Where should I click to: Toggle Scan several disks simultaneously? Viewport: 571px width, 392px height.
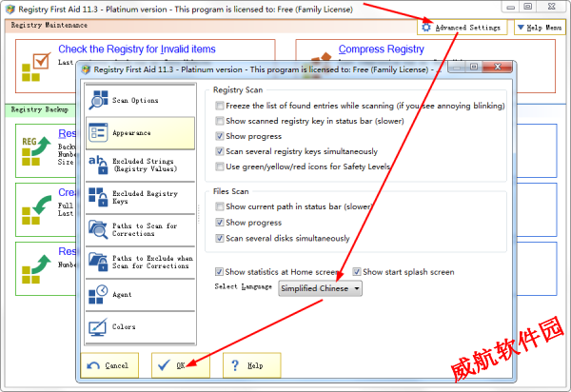(220, 239)
